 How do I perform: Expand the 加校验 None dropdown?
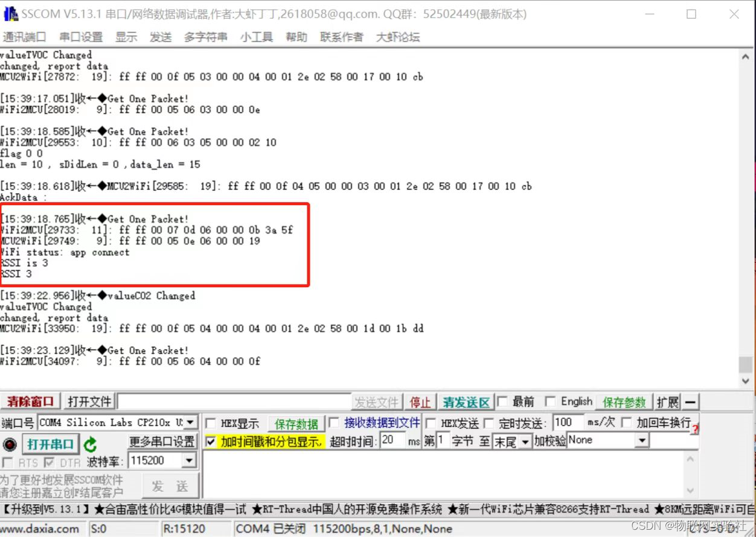(641, 441)
